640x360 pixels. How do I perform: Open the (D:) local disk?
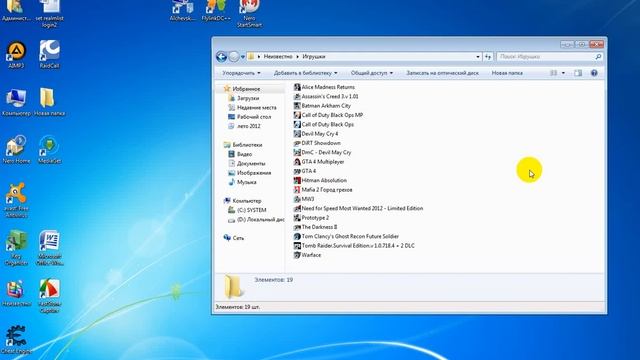tap(260, 220)
